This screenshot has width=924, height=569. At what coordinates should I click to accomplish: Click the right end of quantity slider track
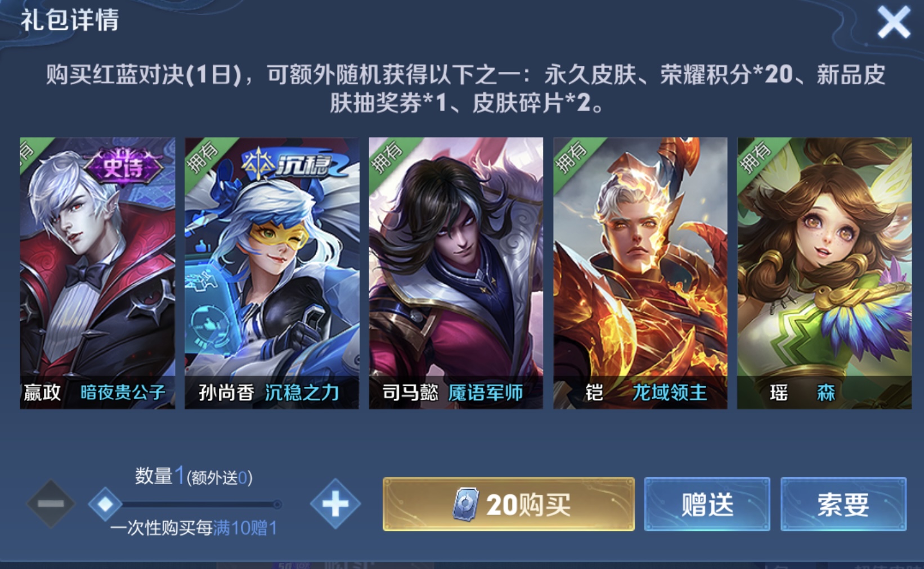277,504
